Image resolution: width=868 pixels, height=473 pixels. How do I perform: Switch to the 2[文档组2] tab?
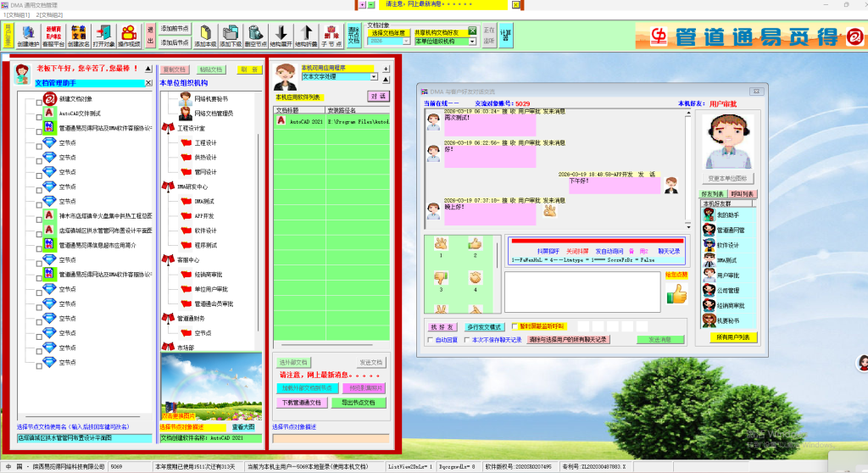tap(49, 15)
